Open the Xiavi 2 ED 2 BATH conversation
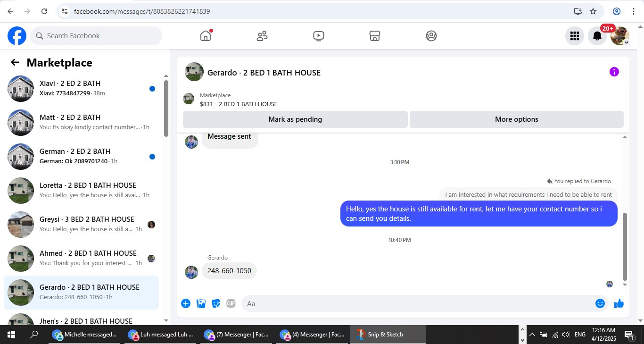Viewport: 644px width, 344px height. click(81, 89)
